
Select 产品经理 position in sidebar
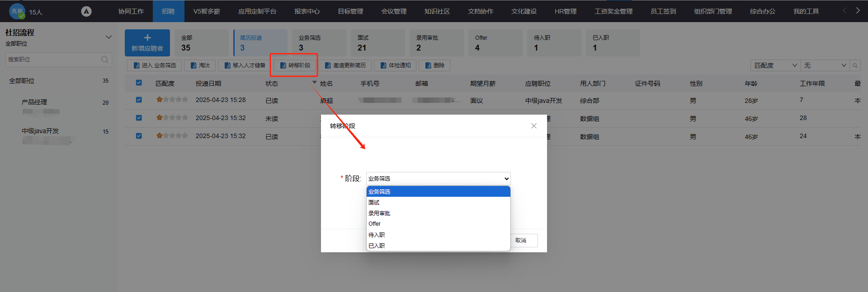coord(34,102)
